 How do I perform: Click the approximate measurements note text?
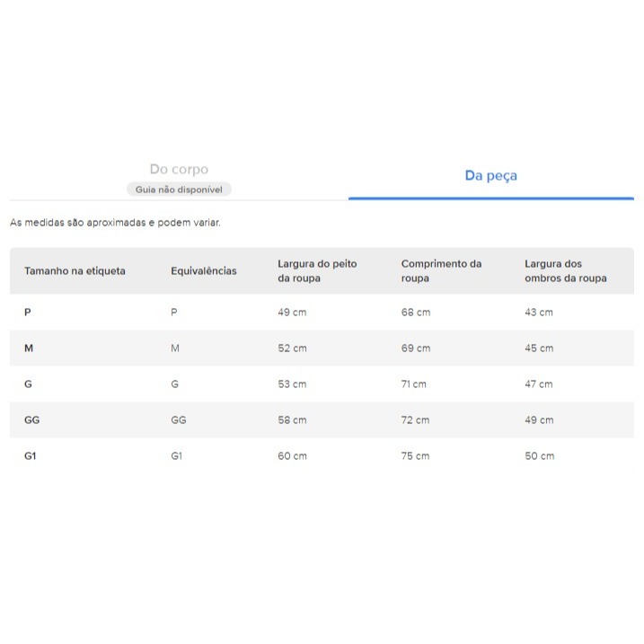pos(115,223)
